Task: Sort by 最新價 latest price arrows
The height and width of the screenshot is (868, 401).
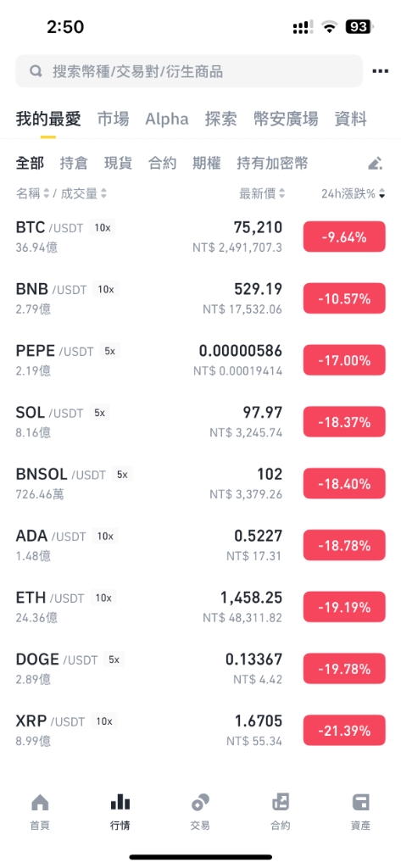Action: [x=282, y=193]
